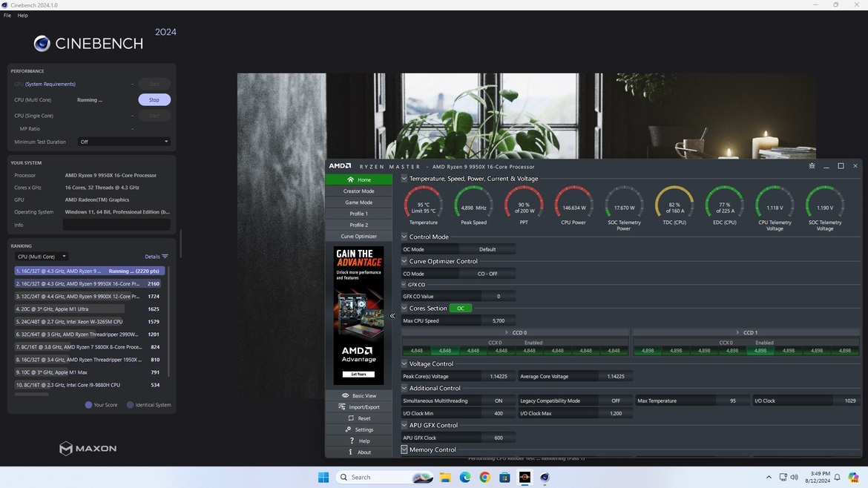Screen dimensions: 868x488
Task: Open Curve Optimizer tab
Action: point(359,237)
